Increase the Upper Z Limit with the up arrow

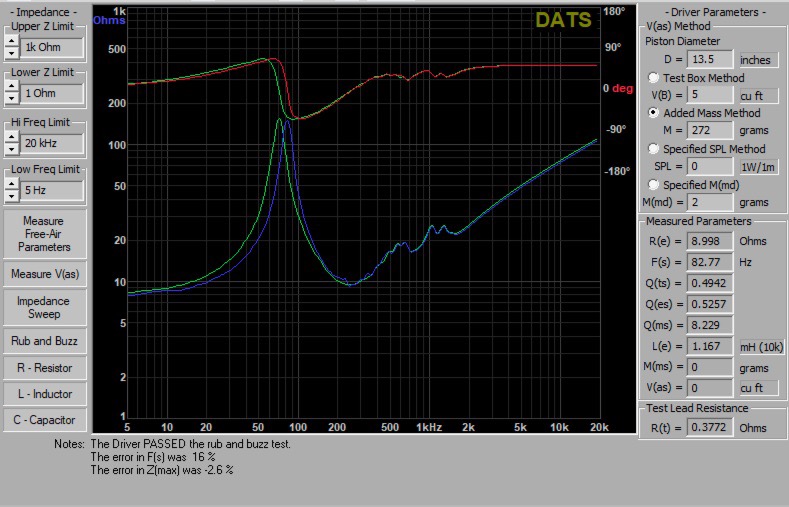[x=11, y=41]
